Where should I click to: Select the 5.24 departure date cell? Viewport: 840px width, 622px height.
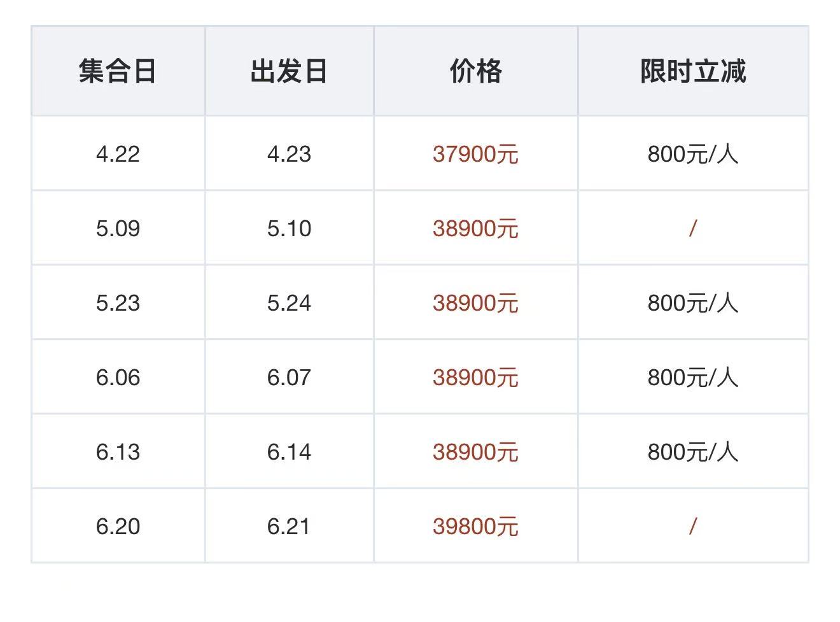289,303
